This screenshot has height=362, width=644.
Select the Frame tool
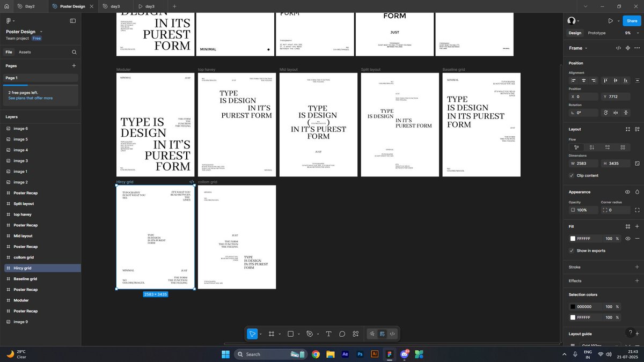272,334
